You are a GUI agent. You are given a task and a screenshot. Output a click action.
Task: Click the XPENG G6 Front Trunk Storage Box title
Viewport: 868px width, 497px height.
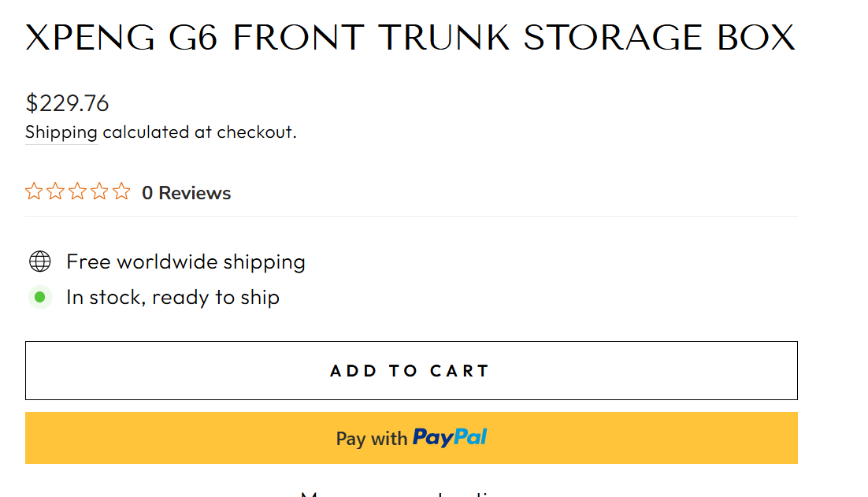click(410, 38)
